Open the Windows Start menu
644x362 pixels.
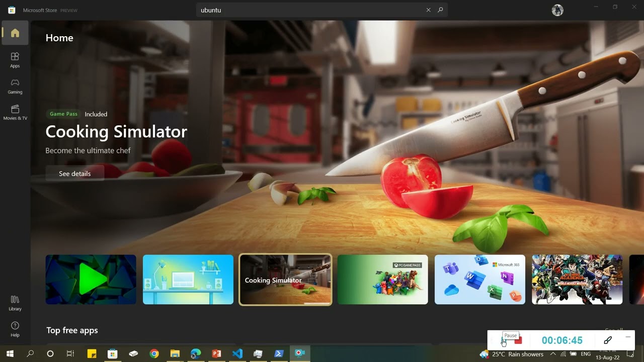pos(10,354)
